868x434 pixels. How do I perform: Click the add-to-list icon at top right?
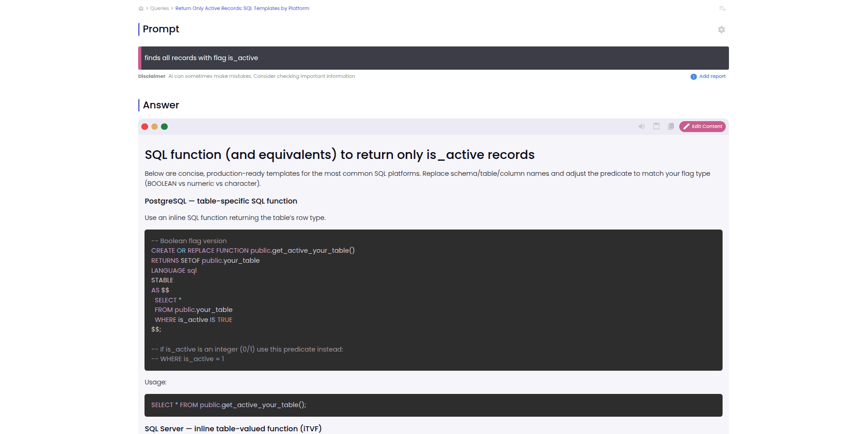click(722, 9)
